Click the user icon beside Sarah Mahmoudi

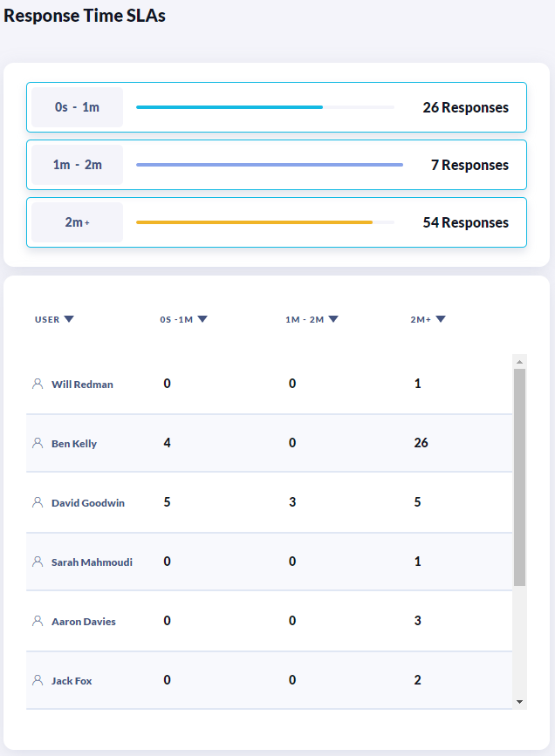[x=38, y=562]
